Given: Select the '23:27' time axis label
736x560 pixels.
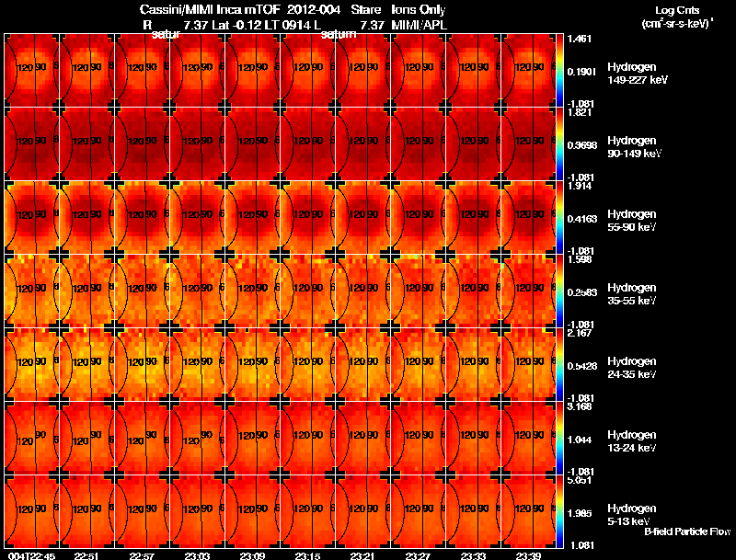Looking at the screenshot, I should tap(418, 556).
